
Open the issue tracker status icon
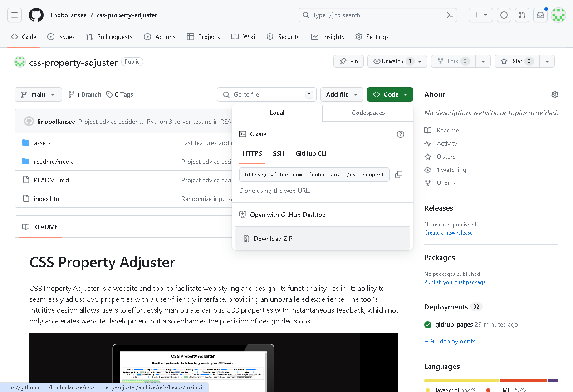tap(504, 15)
